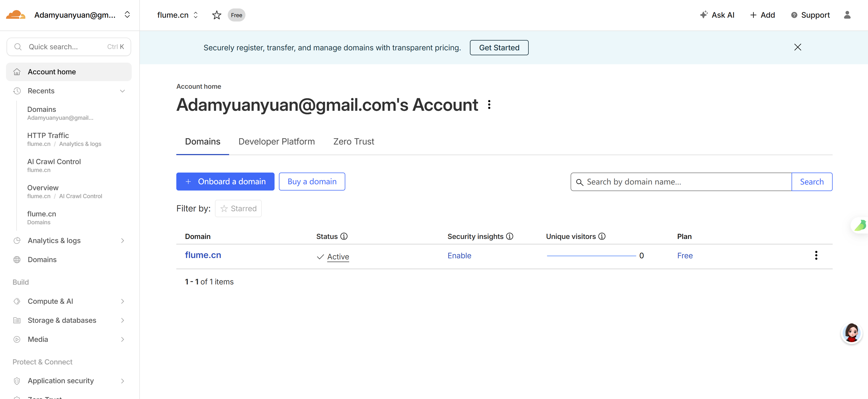Toggle the Starred filter
Screen dimensions: 868x399
pyautogui.click(x=238, y=208)
